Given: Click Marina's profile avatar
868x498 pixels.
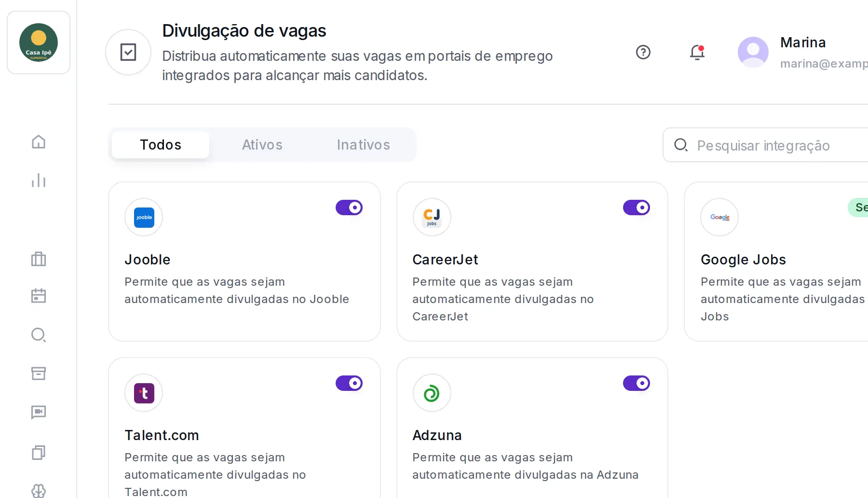Looking at the screenshot, I should 753,52.
